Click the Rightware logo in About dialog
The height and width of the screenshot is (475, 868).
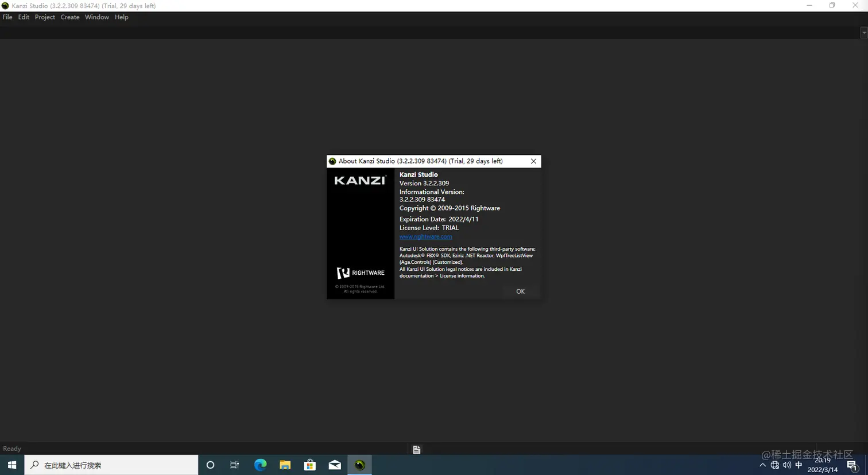point(361,273)
